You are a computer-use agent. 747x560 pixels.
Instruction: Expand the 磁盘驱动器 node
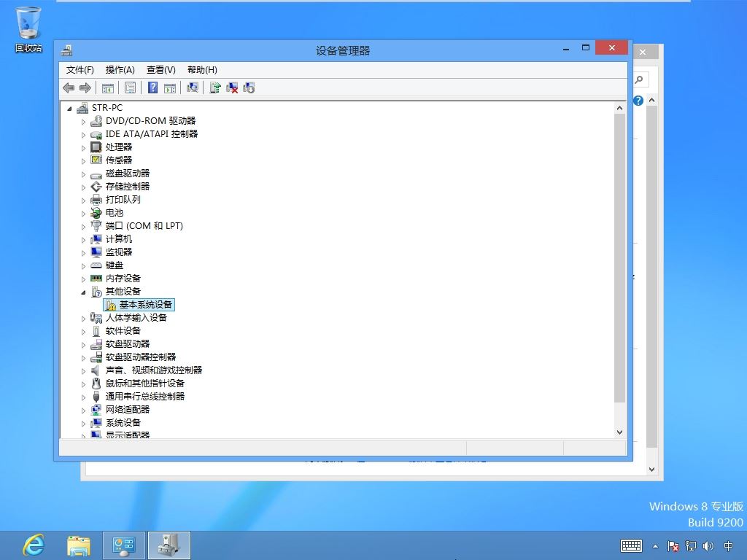point(83,174)
